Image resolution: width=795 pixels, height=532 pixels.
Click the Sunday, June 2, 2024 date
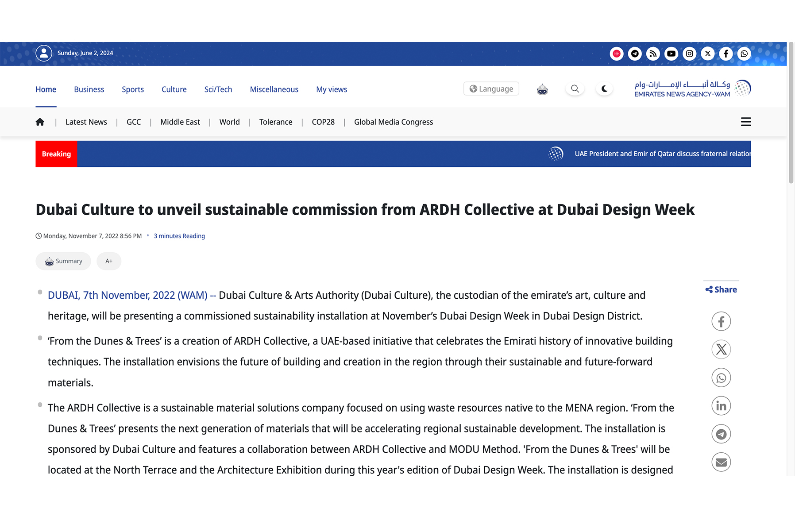[x=85, y=53]
